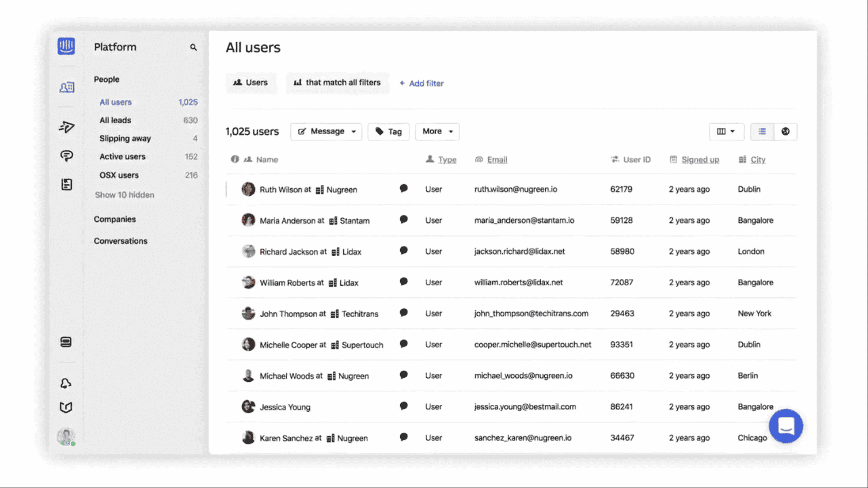Viewport: 868px width, 488px height.
Task: Open Michael Woods user name
Action: (287, 376)
